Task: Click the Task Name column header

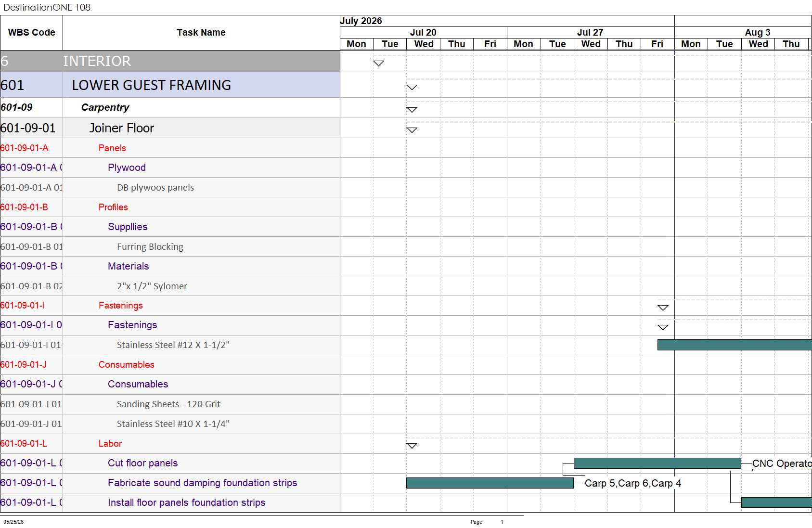Action: (x=201, y=33)
